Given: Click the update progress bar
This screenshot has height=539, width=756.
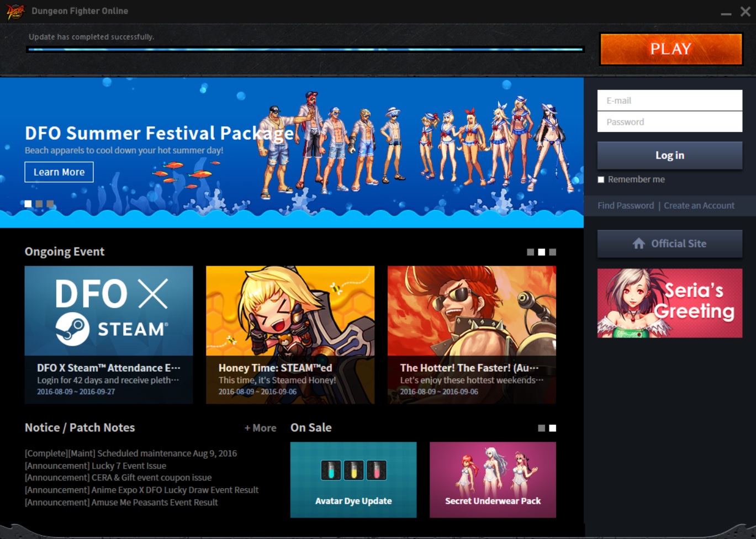Looking at the screenshot, I should (305, 50).
